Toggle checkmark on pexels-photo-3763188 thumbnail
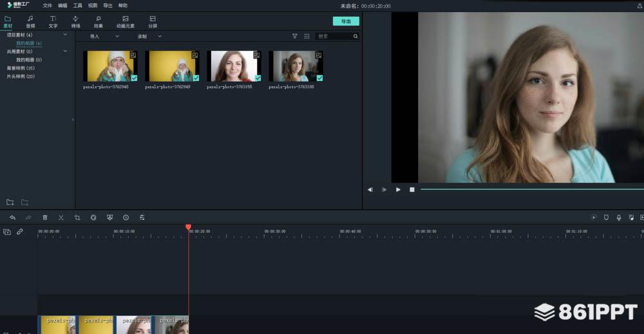This screenshot has height=334, width=644. (319, 78)
